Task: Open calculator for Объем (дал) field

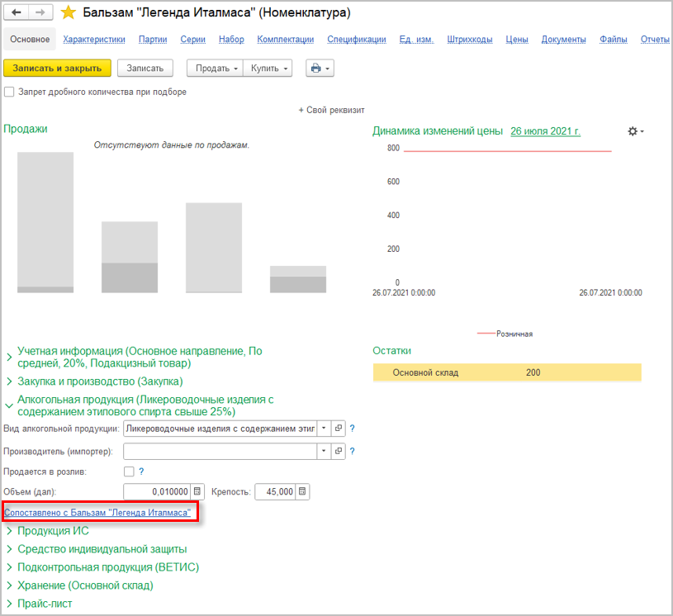Action: tap(197, 492)
